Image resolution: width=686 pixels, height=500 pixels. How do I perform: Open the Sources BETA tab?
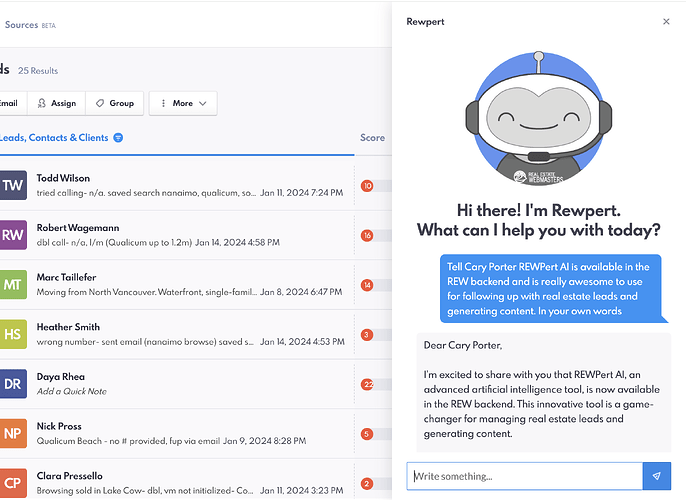coord(30,25)
